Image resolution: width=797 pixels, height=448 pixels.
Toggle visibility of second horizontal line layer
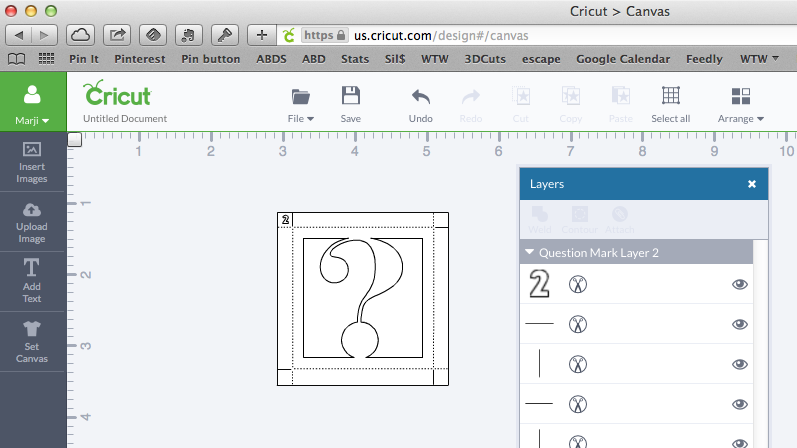point(740,404)
